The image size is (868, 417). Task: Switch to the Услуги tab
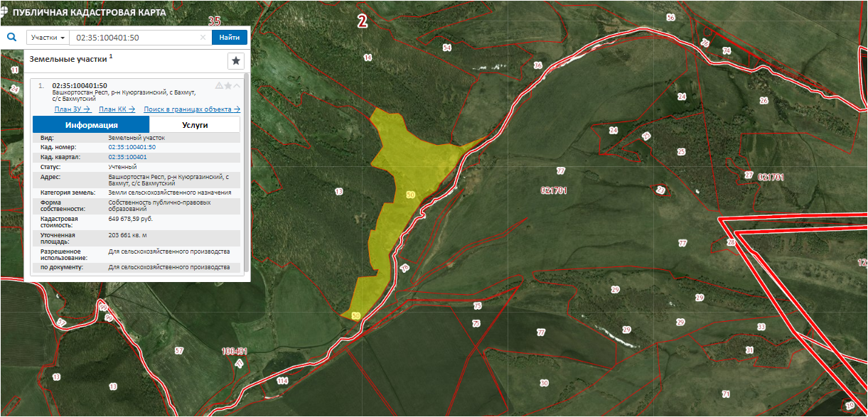[195, 124]
